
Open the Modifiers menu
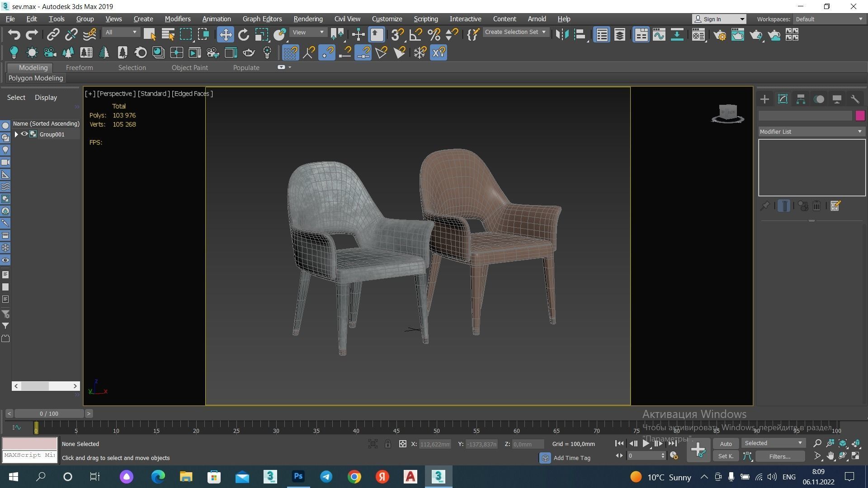(x=177, y=19)
